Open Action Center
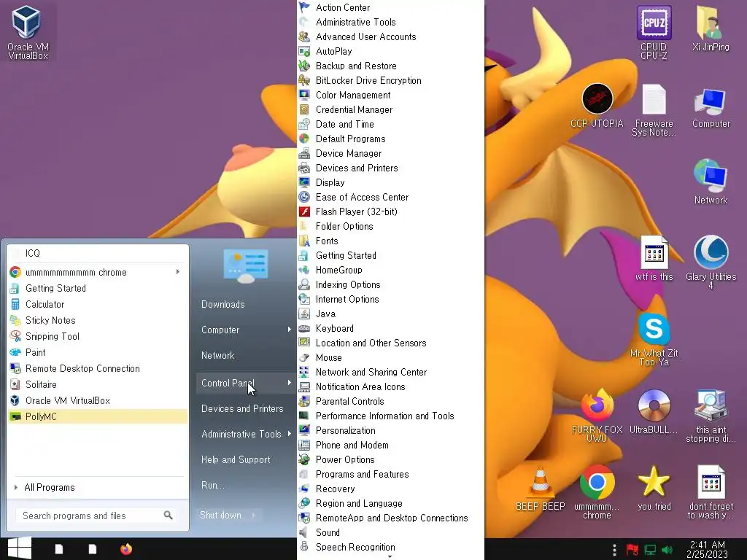 click(x=343, y=7)
